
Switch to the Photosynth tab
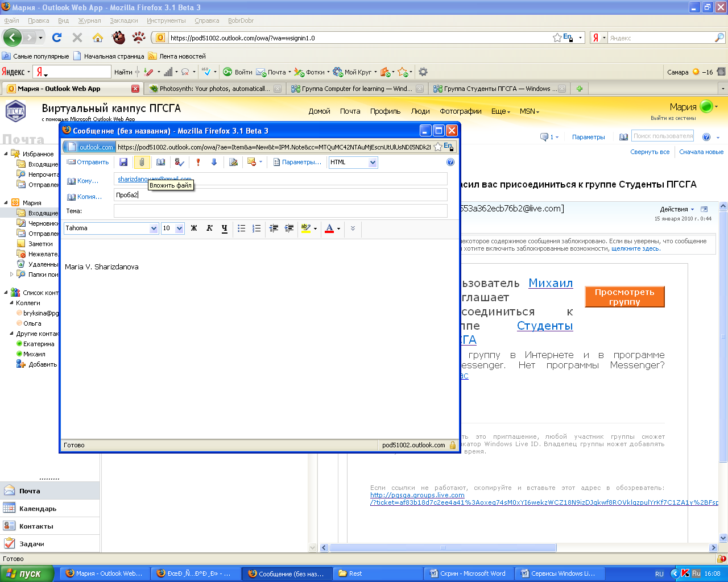pyautogui.click(x=214, y=89)
